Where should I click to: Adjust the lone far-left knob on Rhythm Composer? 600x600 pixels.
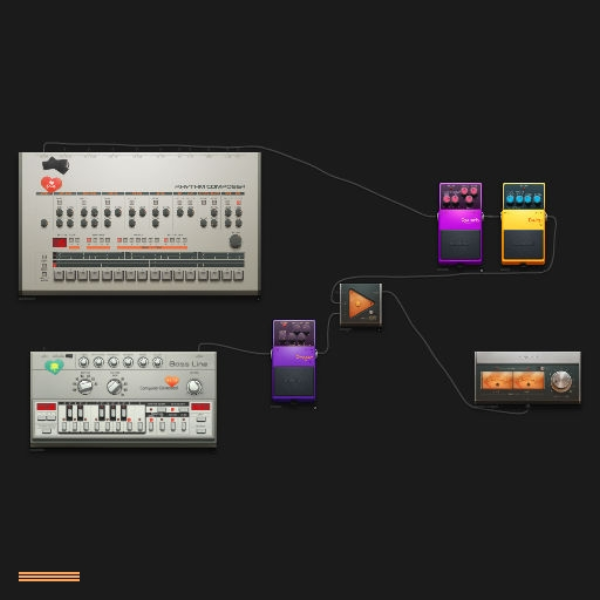tap(44, 223)
